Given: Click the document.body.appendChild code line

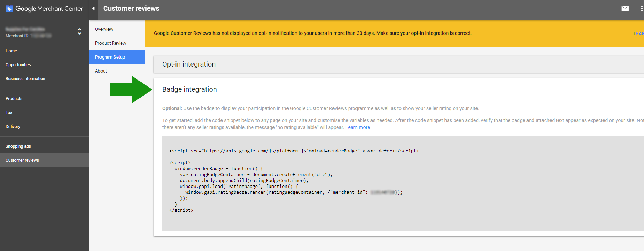Looking at the screenshot, I should tap(244, 181).
